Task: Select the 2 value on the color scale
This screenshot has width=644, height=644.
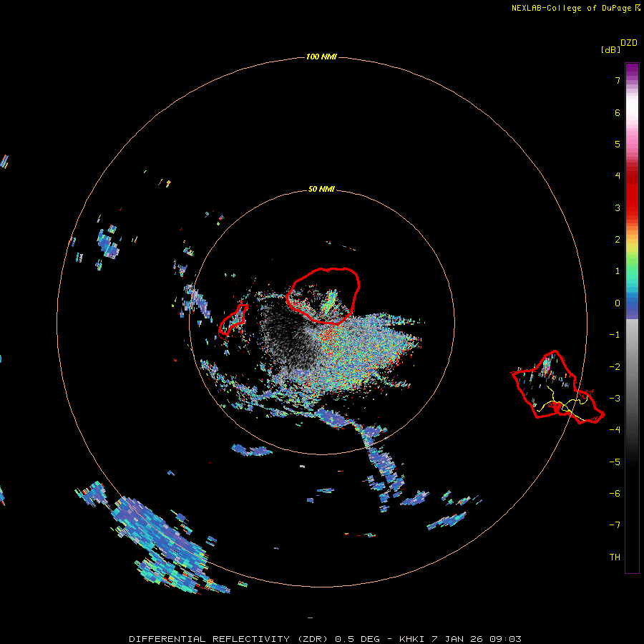Action: point(618,240)
